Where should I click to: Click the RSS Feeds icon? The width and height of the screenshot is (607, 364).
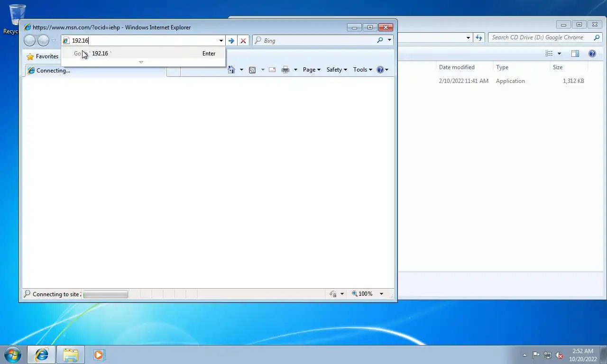[252, 70]
